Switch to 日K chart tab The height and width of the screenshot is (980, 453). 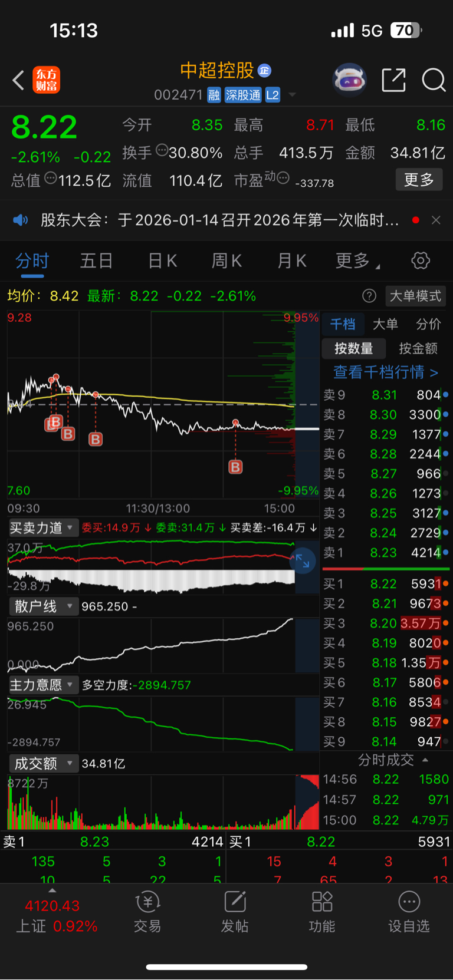162,260
